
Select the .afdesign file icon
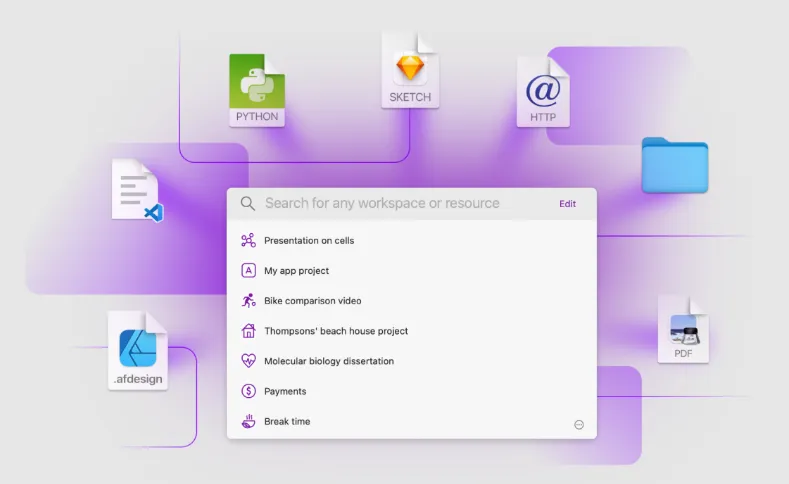click(x=137, y=351)
